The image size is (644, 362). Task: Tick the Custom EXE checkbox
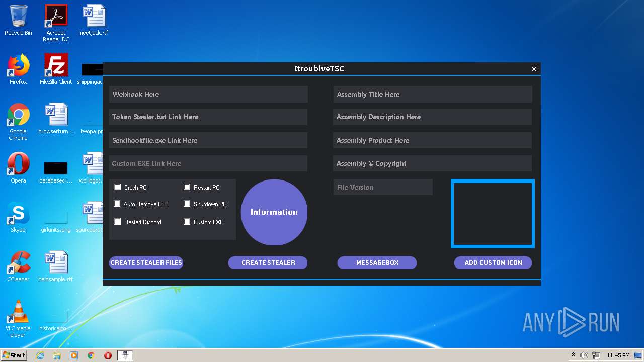pyautogui.click(x=187, y=222)
